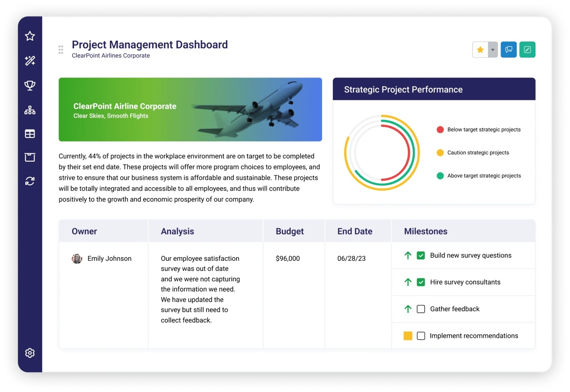Image resolution: width=570 pixels, height=392 pixels.
Task: Click yellow status square for Implement recommendations
Action: [408, 336]
